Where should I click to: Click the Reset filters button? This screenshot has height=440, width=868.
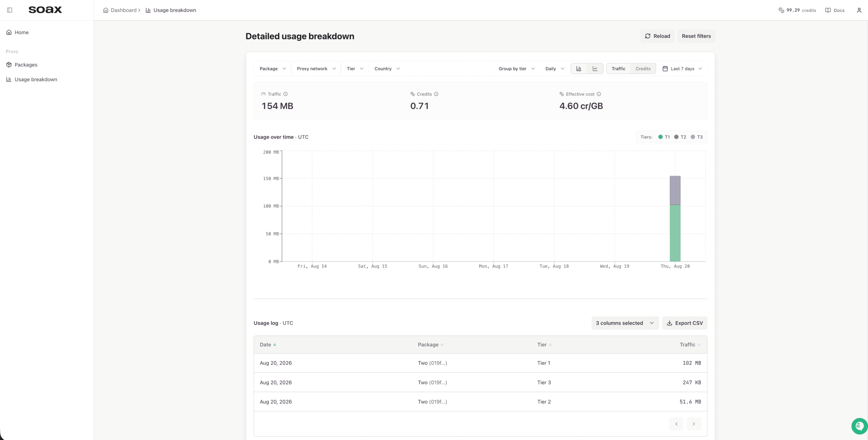[x=696, y=36]
